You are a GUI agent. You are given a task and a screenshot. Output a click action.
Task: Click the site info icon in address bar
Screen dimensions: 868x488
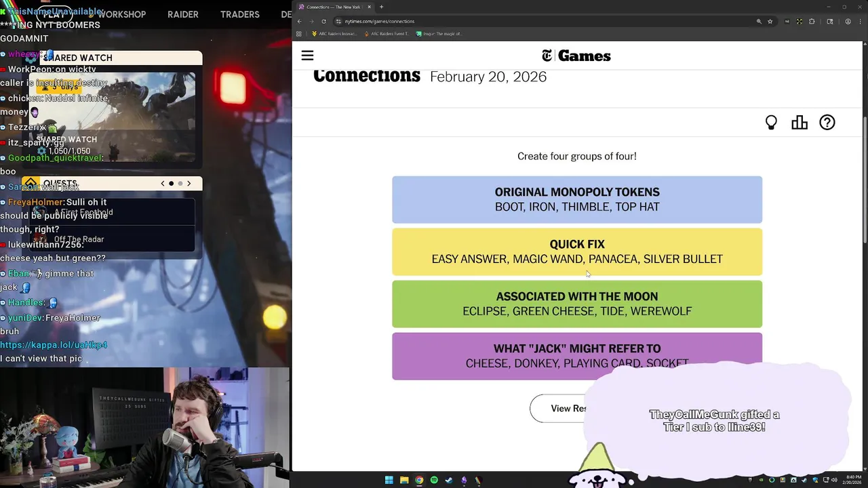(338, 21)
